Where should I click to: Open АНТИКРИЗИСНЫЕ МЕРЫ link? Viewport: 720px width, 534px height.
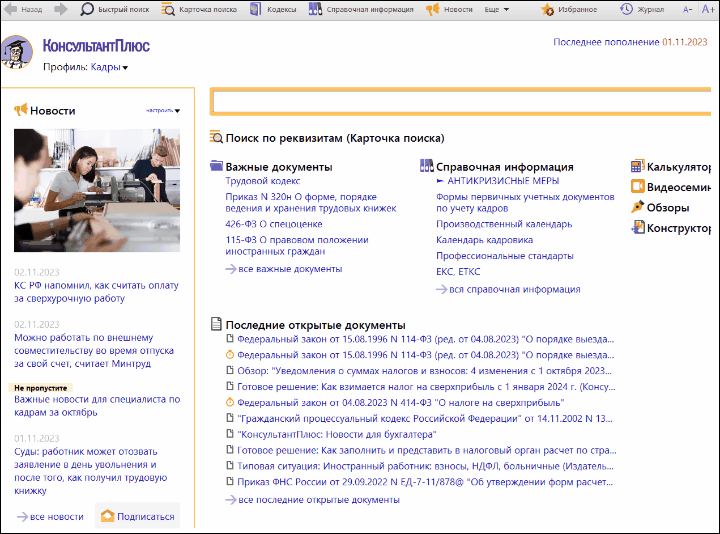point(503,181)
